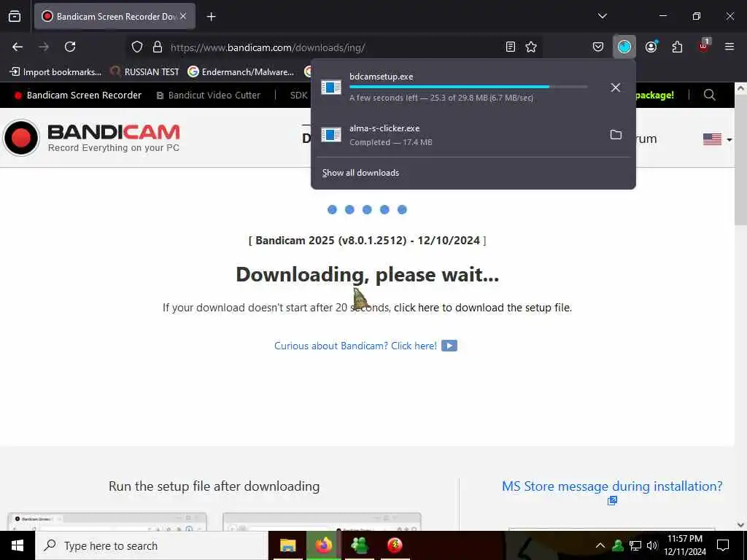Toggle reader view icon in address bar
The image size is (747, 560).
tap(510, 47)
